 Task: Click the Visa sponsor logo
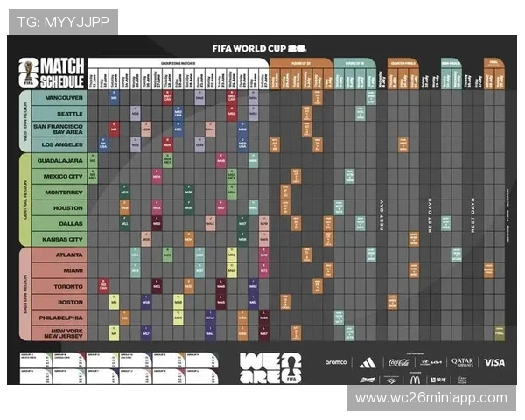(494, 362)
